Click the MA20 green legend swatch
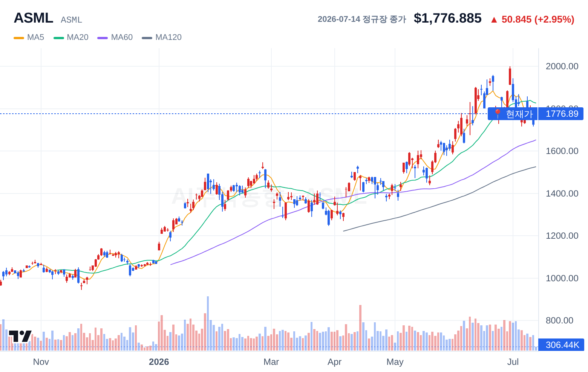Viewport: 588px width, 372px height. pyautogui.click(x=59, y=38)
